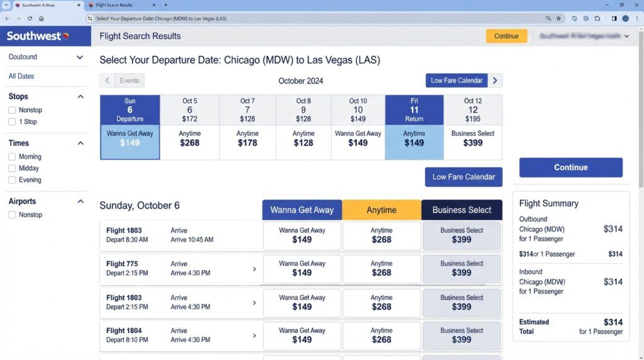Bookmark this page with the star
Image resolution: width=644 pixels, height=360 pixels.
pyautogui.click(x=558, y=18)
